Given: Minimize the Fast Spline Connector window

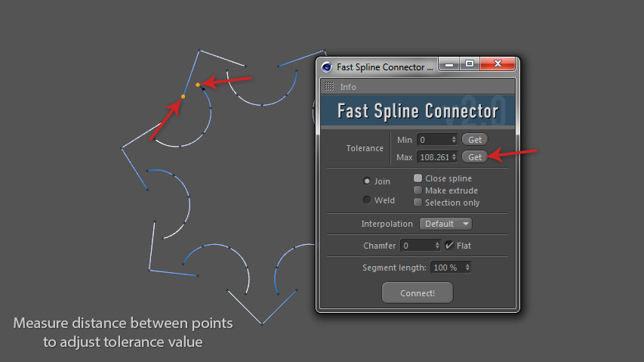Looking at the screenshot, I should (x=449, y=64).
